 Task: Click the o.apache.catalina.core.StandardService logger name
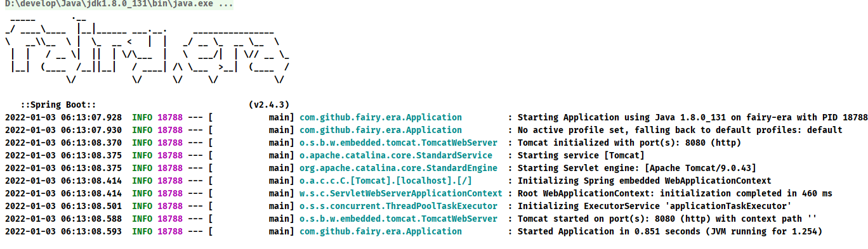coord(396,155)
